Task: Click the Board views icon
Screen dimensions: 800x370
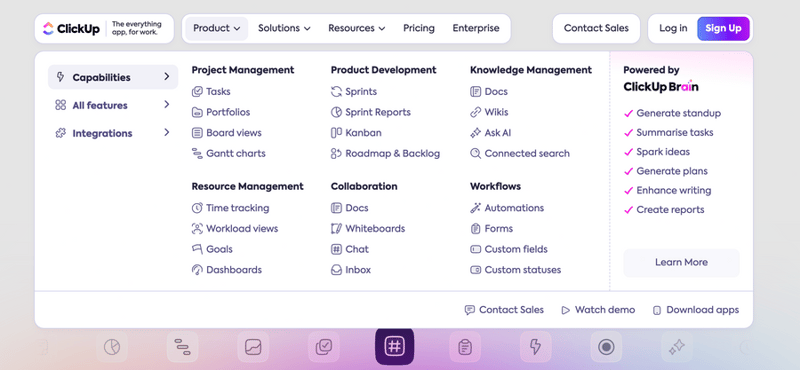Action: point(197,133)
